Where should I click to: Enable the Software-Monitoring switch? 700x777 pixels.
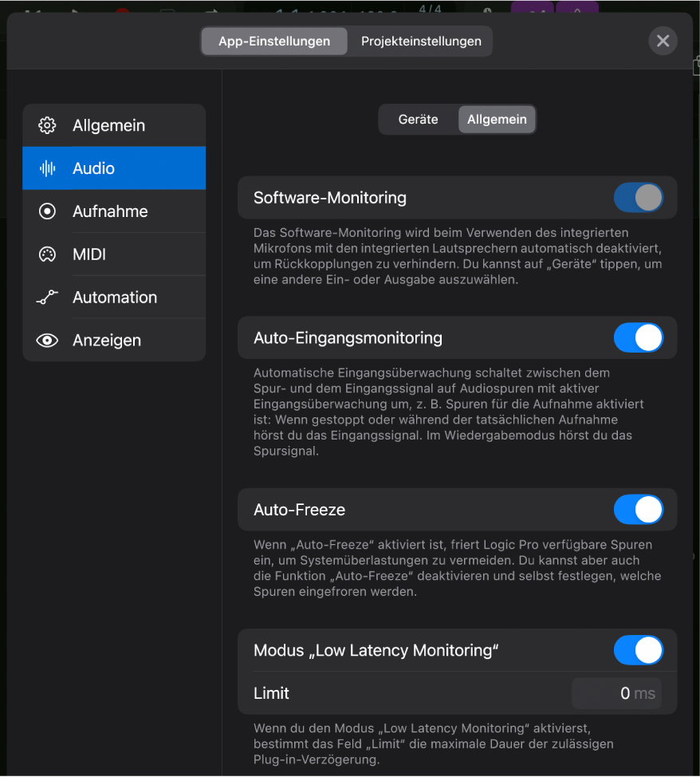pos(638,198)
